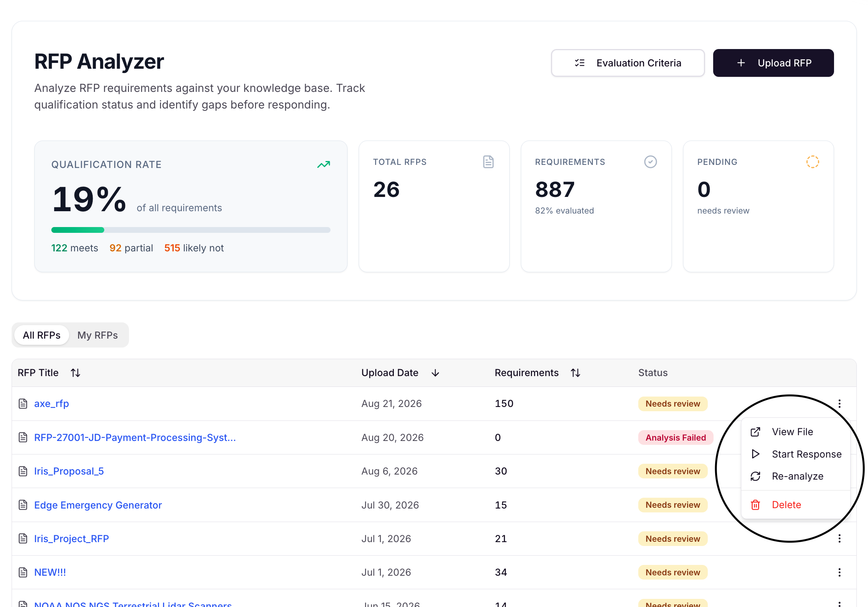Click the Needs review badge for axe_rfp

click(673, 404)
